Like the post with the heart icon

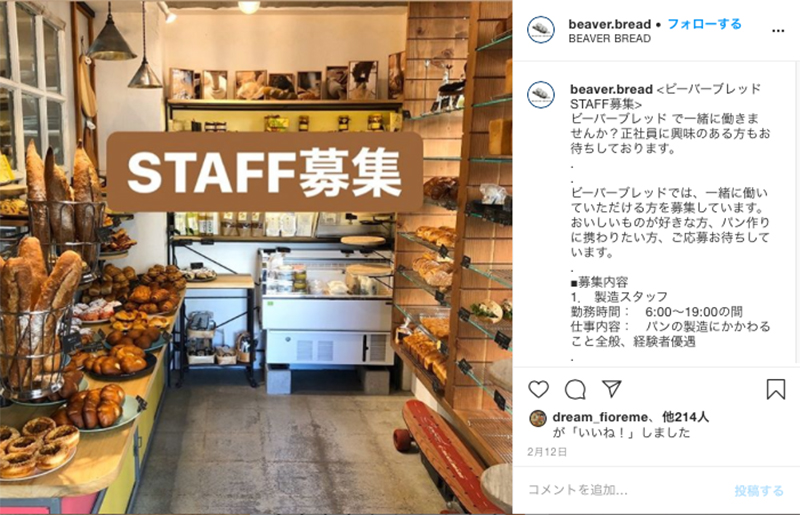(x=538, y=389)
